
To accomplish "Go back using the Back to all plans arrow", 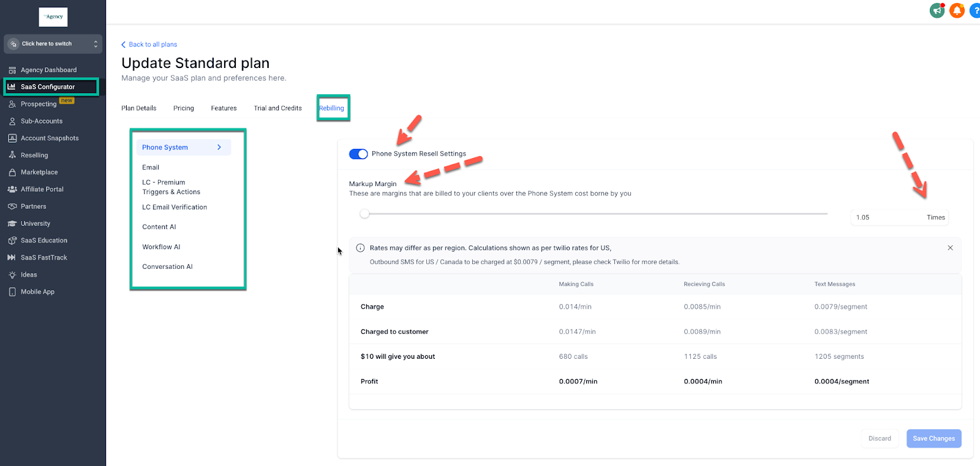I will [x=124, y=45].
